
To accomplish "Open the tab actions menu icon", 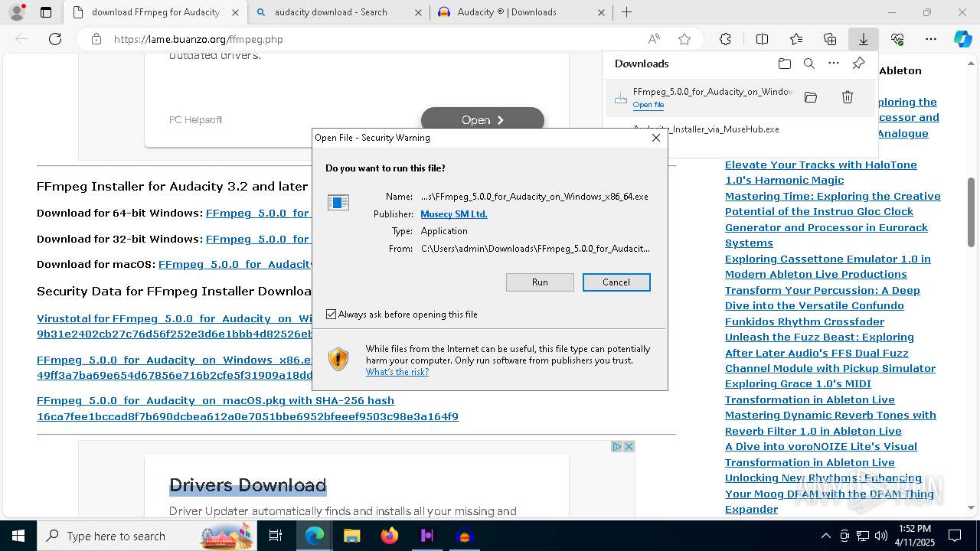I will pos(46,12).
